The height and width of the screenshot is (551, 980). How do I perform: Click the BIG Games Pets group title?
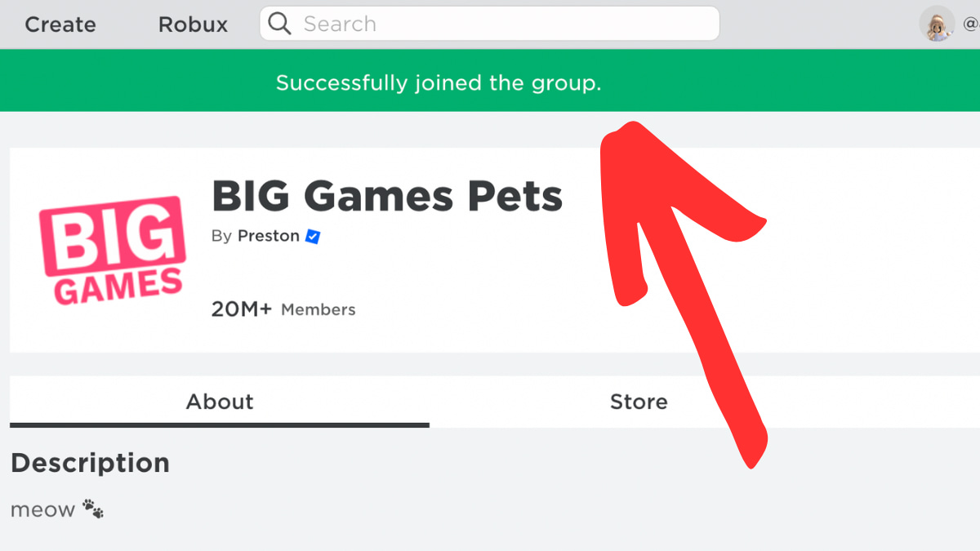(x=386, y=195)
